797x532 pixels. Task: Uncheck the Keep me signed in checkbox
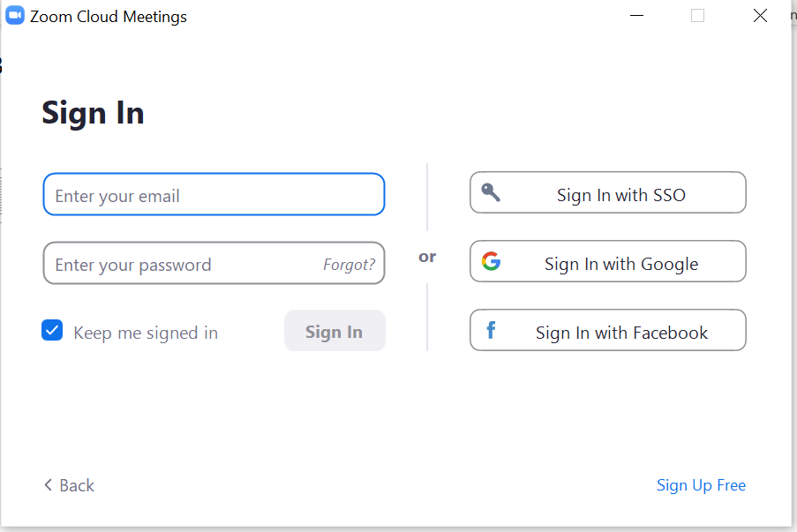click(52, 331)
